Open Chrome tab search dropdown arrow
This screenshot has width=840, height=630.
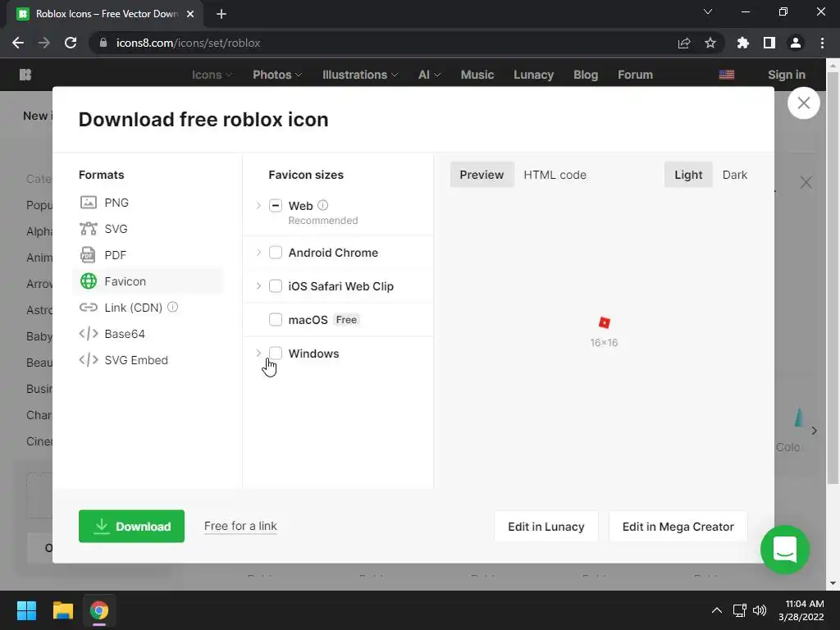click(708, 11)
